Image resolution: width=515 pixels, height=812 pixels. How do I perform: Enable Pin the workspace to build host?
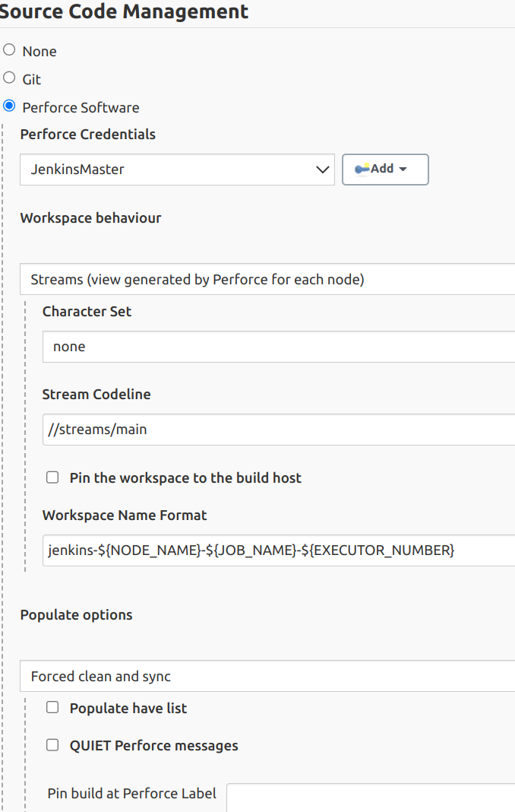(52, 477)
